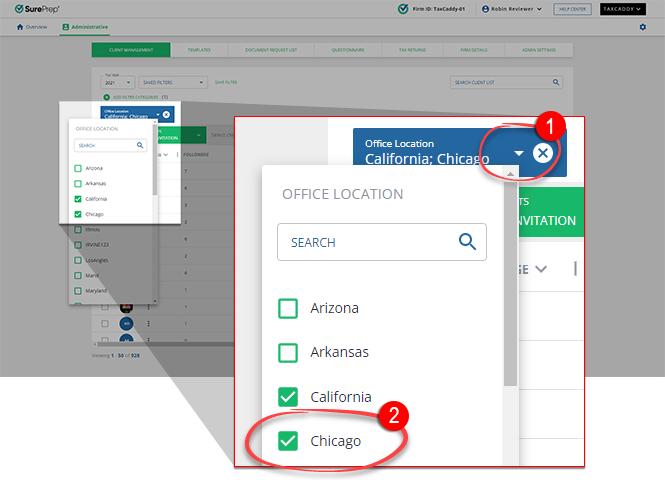
Task: Expand the Office Location filter dropdown arrow
Action: [518, 153]
